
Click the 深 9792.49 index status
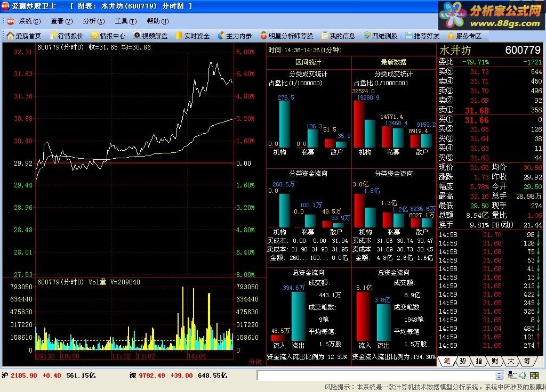[178, 375]
